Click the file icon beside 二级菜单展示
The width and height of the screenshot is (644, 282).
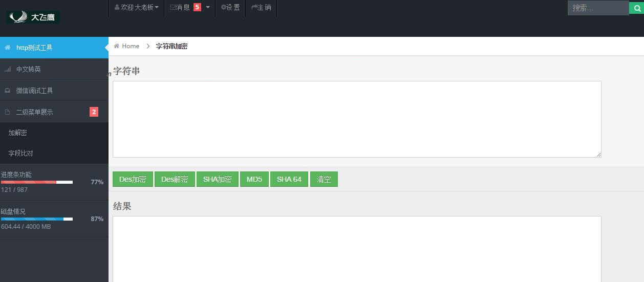point(7,112)
